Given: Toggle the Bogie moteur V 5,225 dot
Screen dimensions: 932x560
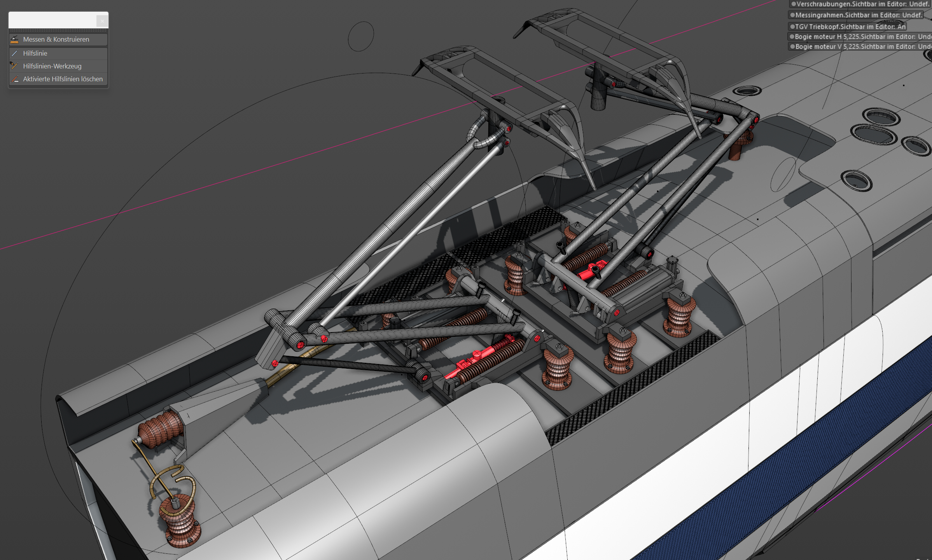Looking at the screenshot, I should pos(792,47).
